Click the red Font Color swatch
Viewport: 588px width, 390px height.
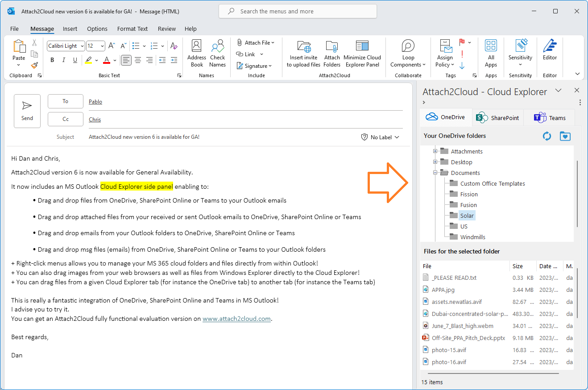click(x=107, y=60)
